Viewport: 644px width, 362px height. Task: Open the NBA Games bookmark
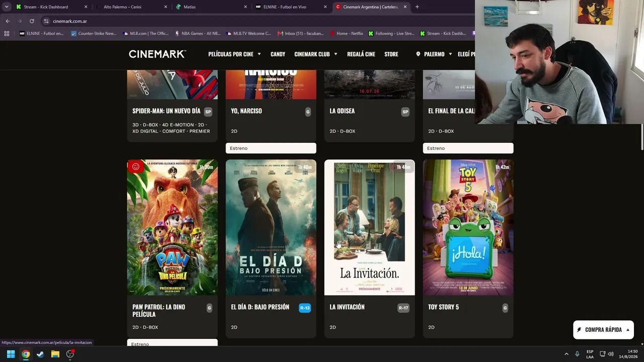pyautogui.click(x=198, y=34)
